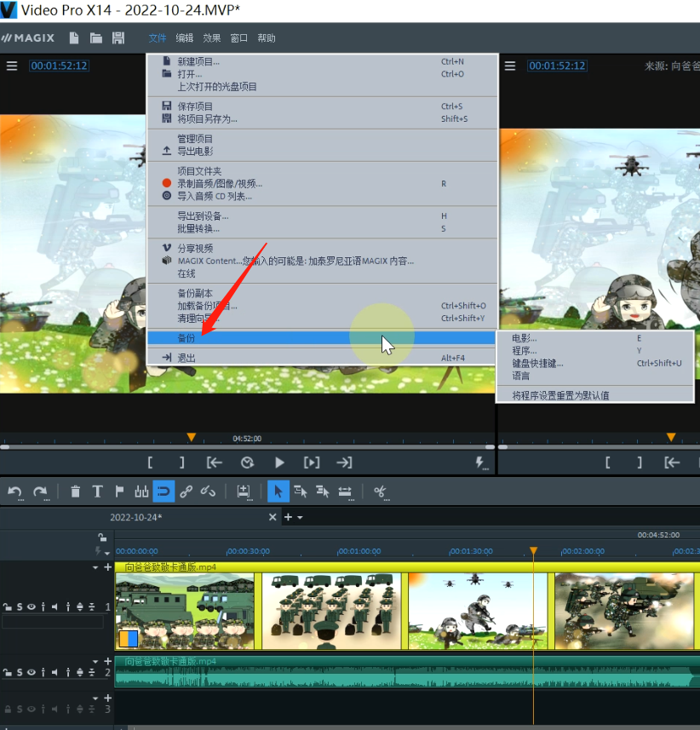Open the left preview monitor hamburger menu

[12, 66]
